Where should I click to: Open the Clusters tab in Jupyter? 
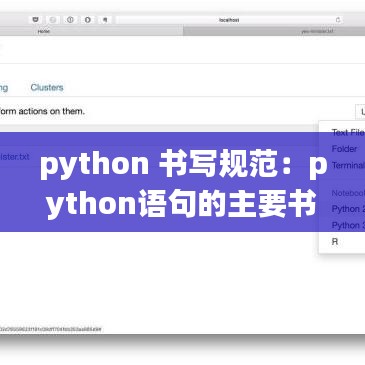click(47, 87)
